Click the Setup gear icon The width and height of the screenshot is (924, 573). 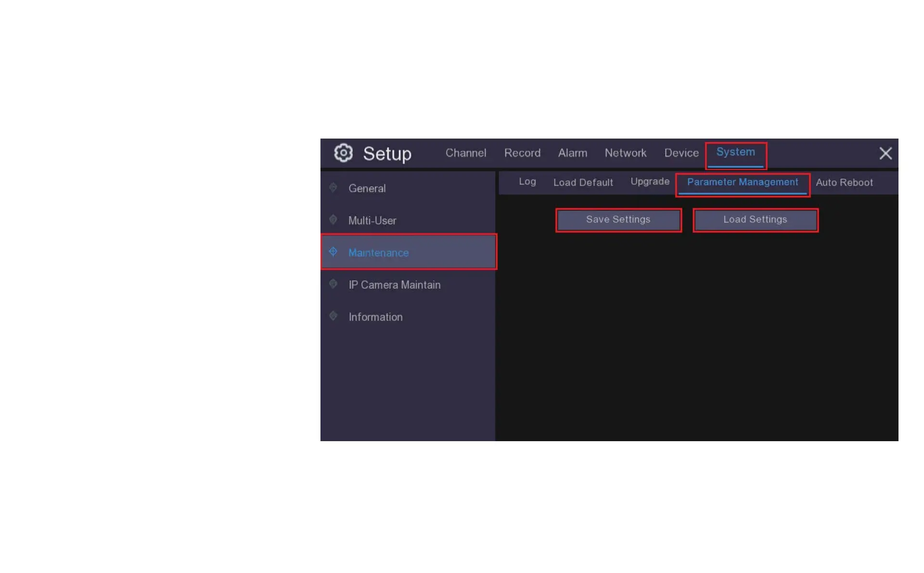(343, 153)
